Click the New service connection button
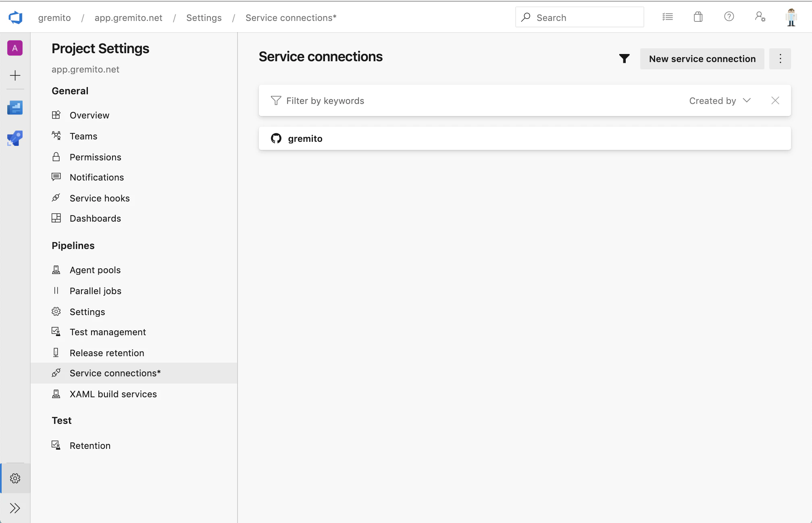The image size is (812, 523). pos(702,59)
